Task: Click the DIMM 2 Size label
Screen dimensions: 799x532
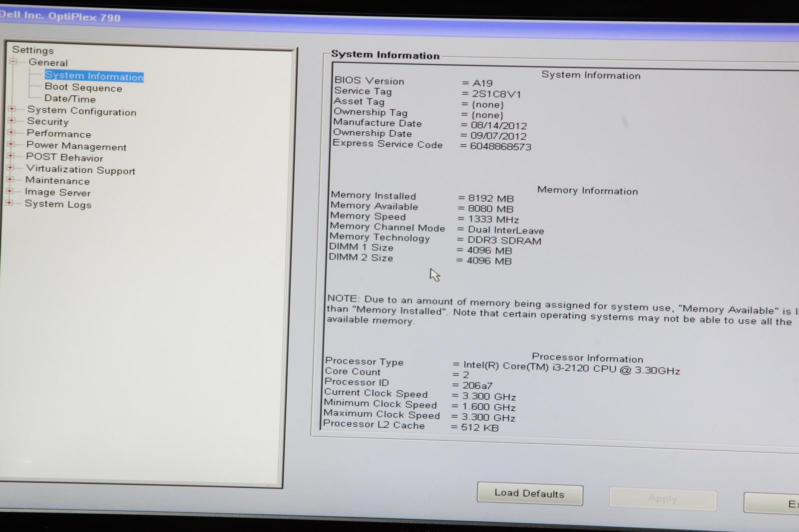Action: coord(361,258)
